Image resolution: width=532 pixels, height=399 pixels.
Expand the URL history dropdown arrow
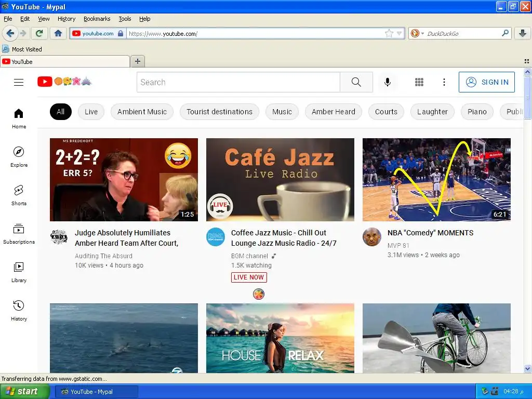tap(400, 33)
